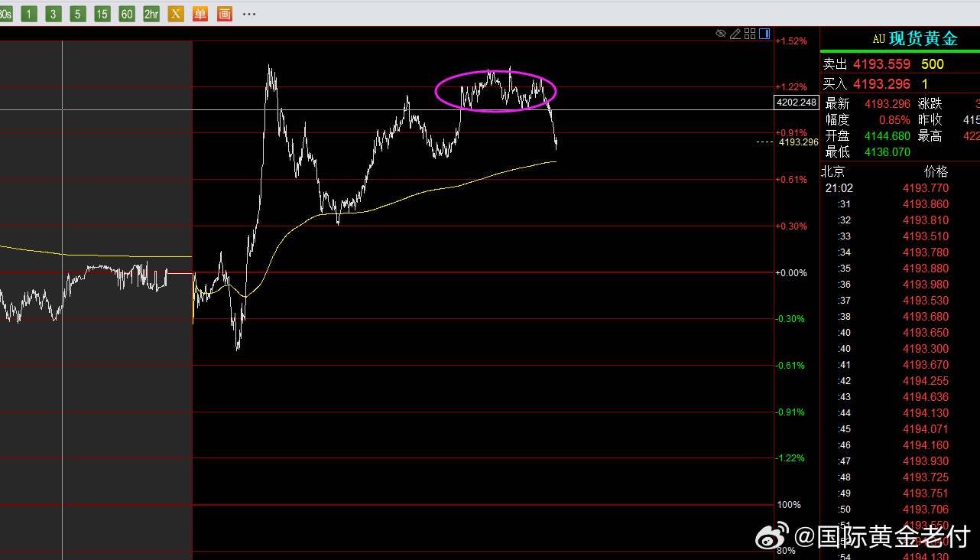Click the 100% volume axis label
The width and height of the screenshot is (980, 560).
pyautogui.click(x=789, y=505)
